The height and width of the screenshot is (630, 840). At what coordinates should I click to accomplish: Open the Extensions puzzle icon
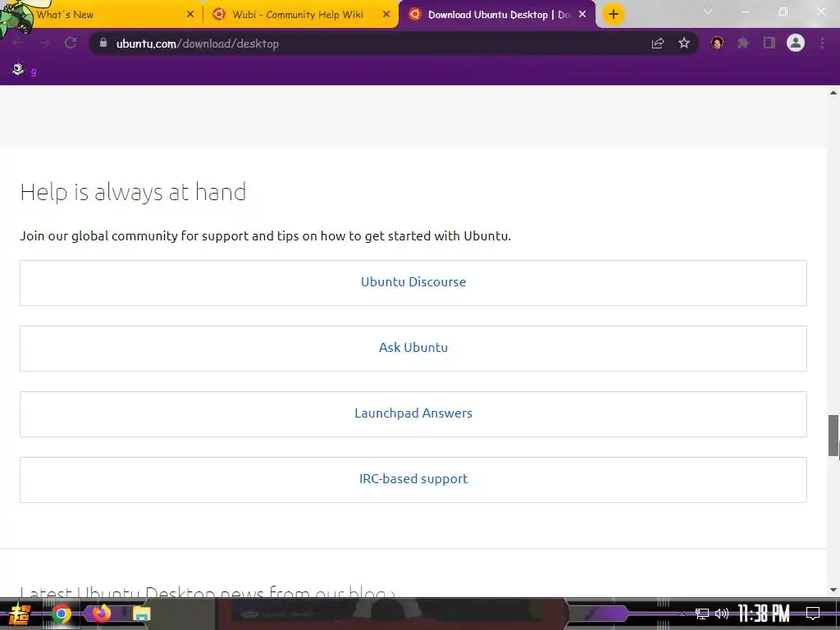[743, 43]
